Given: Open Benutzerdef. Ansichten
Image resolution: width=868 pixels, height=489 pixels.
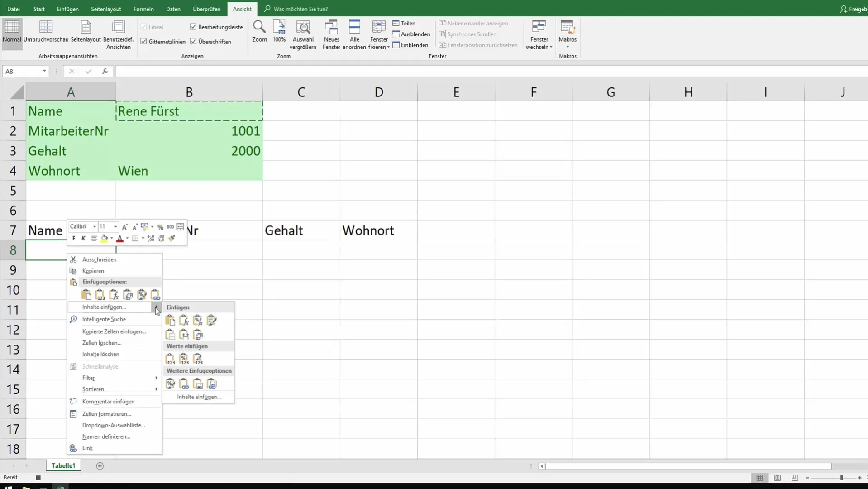Looking at the screenshot, I should pyautogui.click(x=118, y=35).
